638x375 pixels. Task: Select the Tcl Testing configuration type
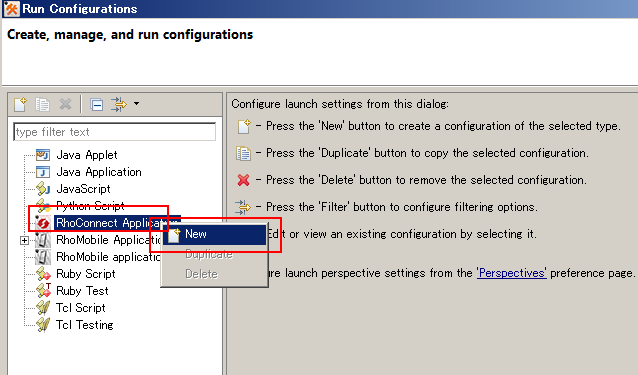coord(85,325)
